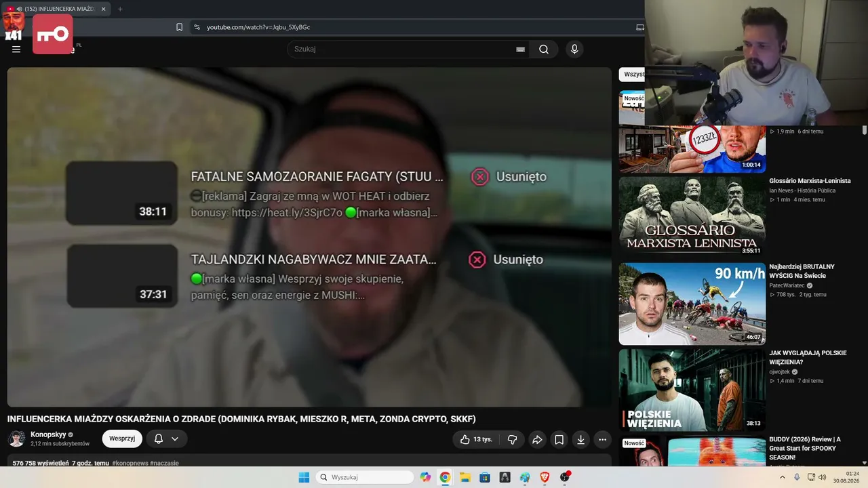868x488 pixels.
Task: Click the #konopnews hashtag
Action: [130, 463]
